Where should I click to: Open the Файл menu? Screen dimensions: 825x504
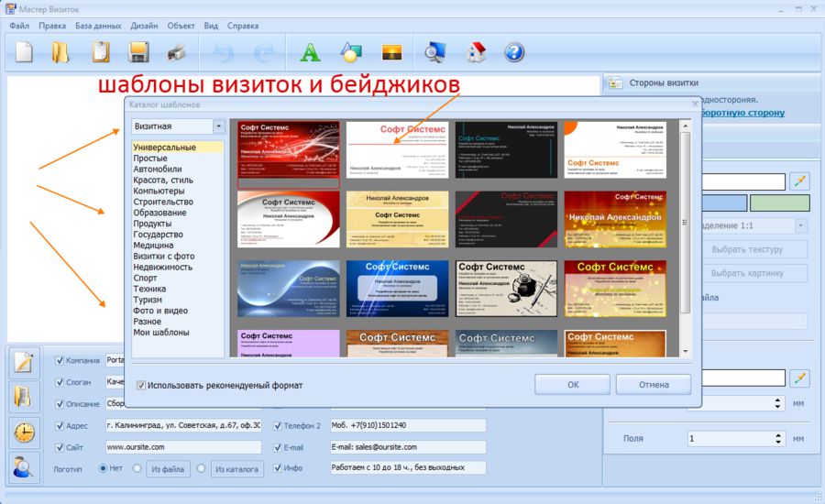coord(19,26)
